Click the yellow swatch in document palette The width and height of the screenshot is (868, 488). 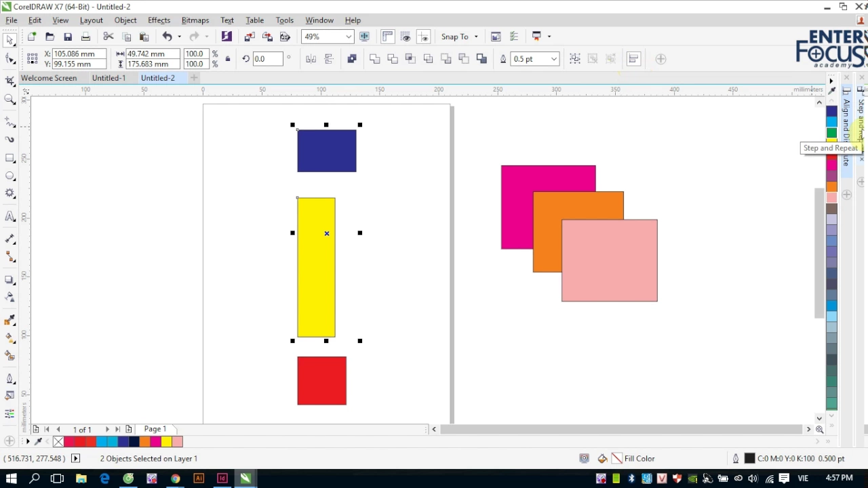click(x=166, y=442)
